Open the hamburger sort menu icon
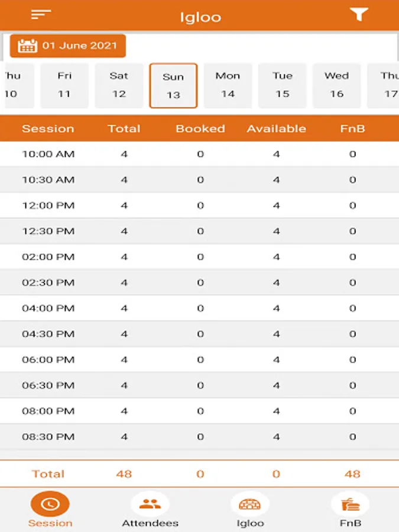The height and width of the screenshot is (532, 399). (x=41, y=15)
